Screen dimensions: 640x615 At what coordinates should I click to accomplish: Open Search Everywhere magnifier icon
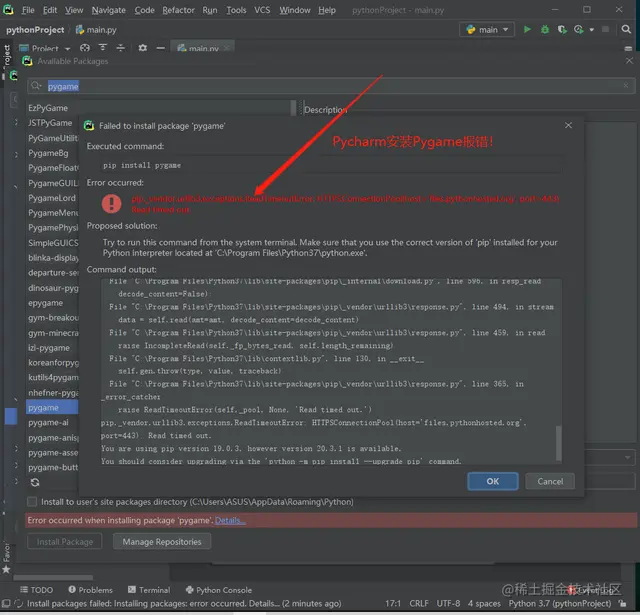(x=626, y=29)
